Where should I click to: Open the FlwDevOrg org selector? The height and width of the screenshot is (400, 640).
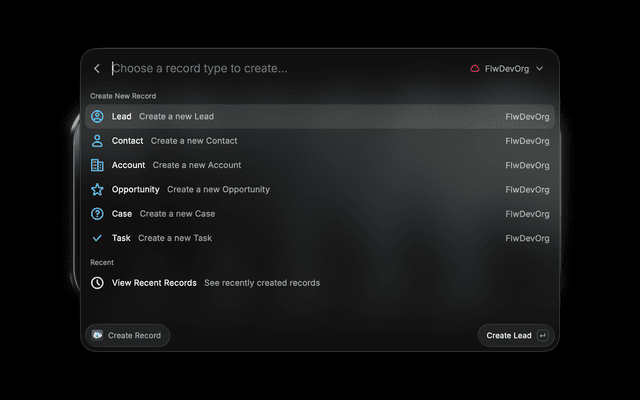(x=507, y=69)
